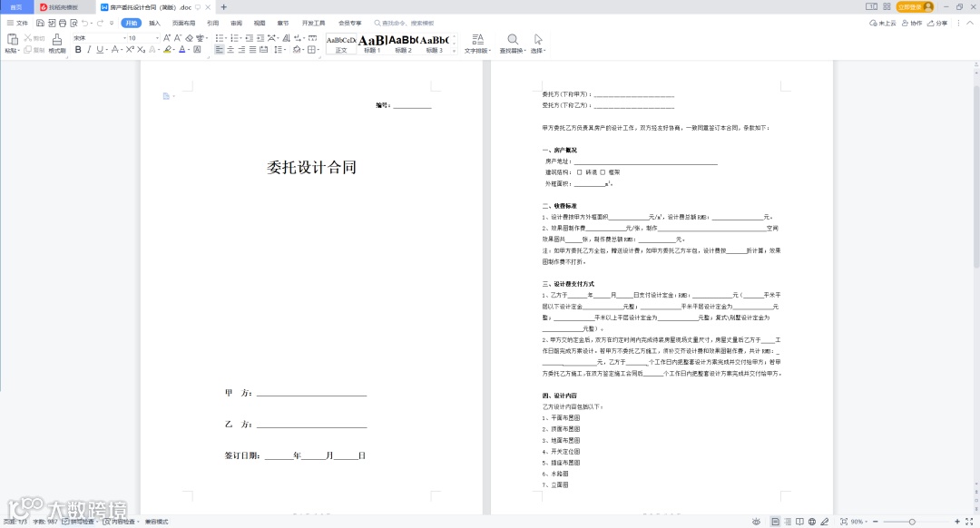Click the fullscreen icon in status bar
The width and height of the screenshot is (980, 528).
pos(969,521)
